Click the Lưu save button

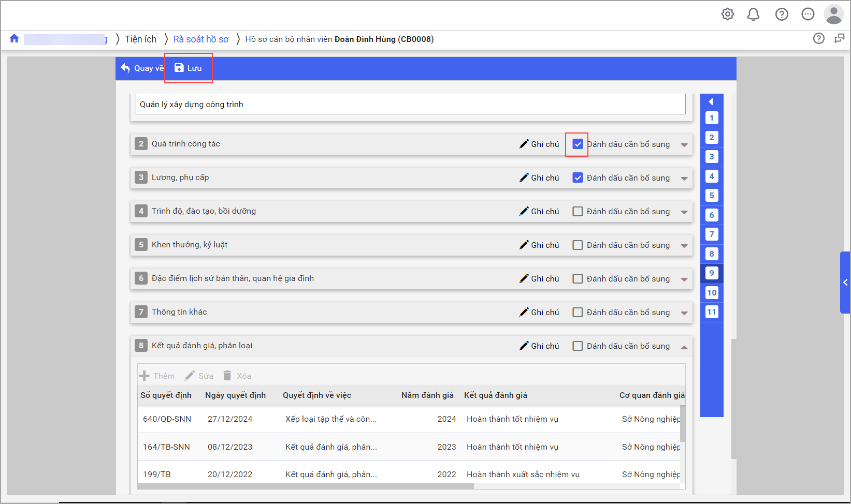(x=189, y=68)
